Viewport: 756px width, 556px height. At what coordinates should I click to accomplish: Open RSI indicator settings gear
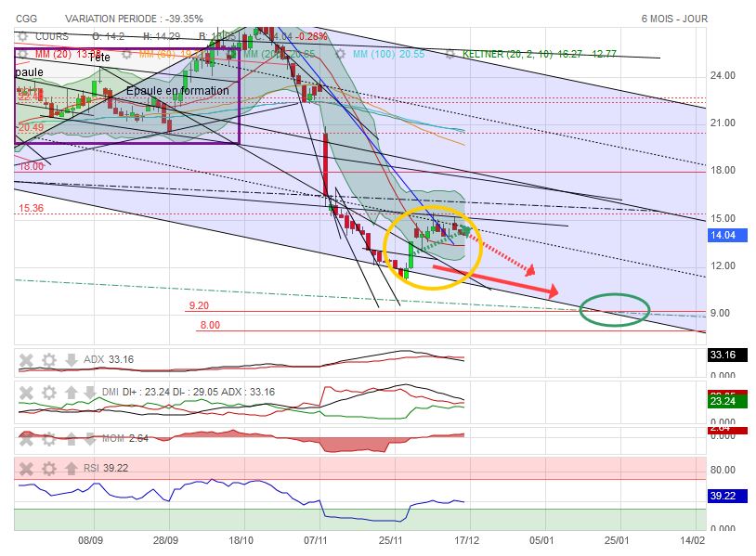[48, 469]
